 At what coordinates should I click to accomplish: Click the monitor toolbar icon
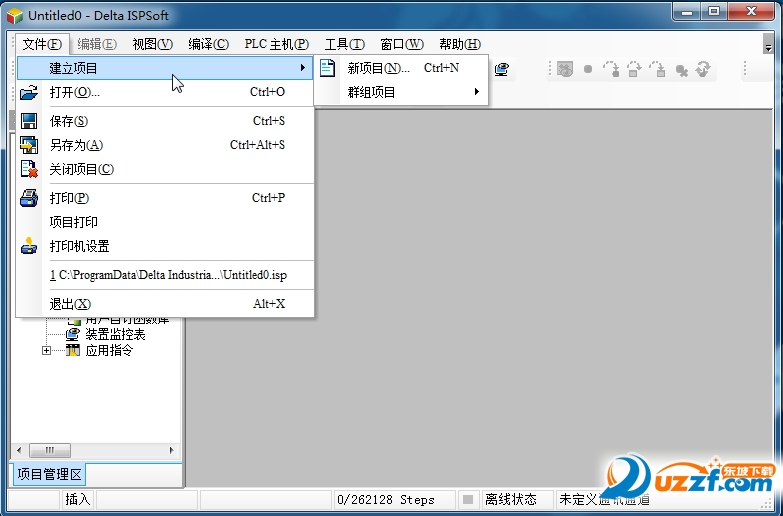[x=502, y=69]
